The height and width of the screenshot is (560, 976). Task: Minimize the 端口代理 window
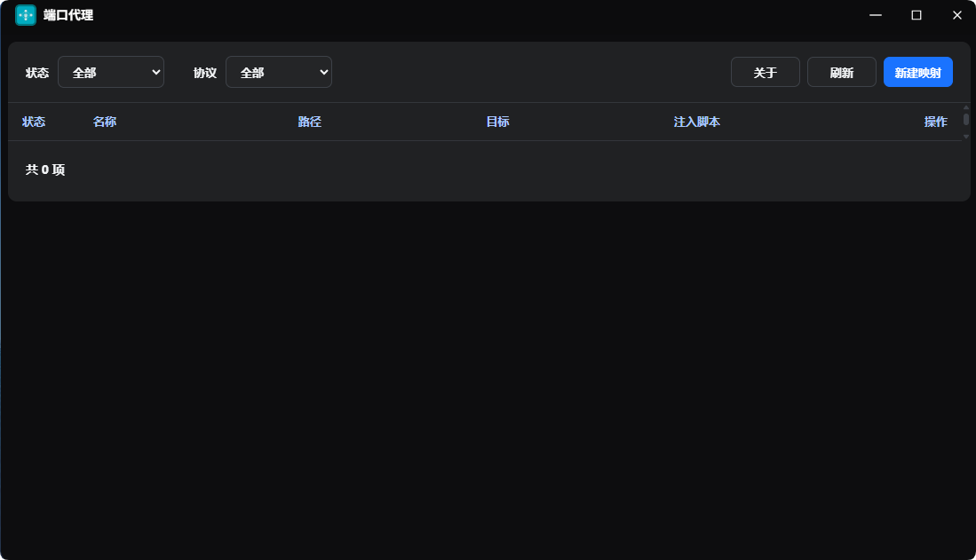click(876, 15)
